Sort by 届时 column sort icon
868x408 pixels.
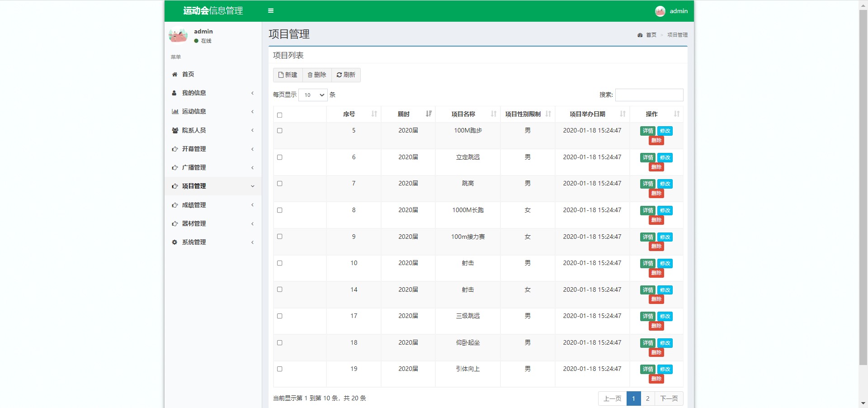pos(429,114)
